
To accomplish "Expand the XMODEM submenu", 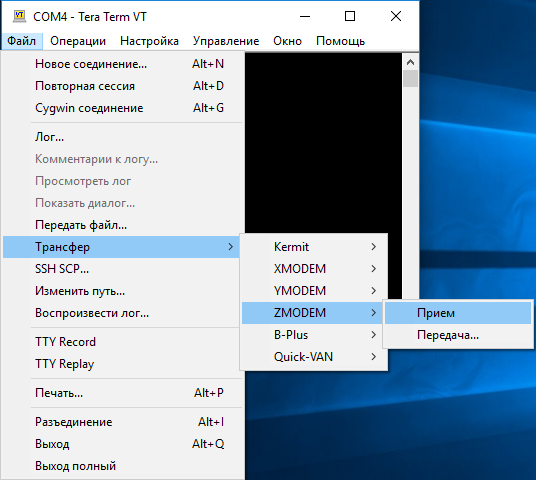I will click(314, 269).
